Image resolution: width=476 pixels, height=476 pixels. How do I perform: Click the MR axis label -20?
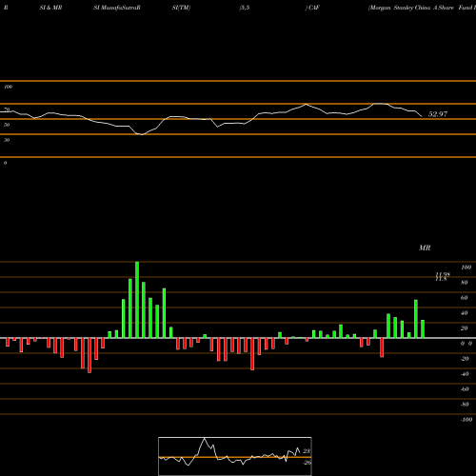click(x=465, y=359)
